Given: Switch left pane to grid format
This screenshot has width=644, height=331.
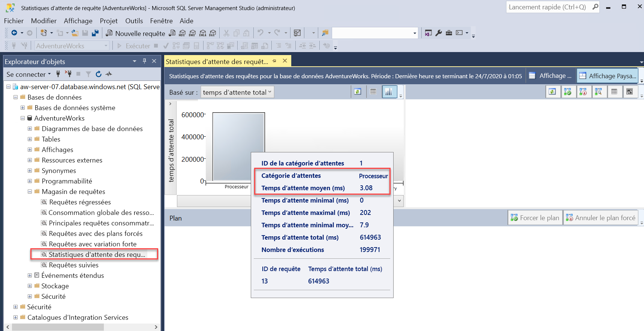Looking at the screenshot, I should 373,92.
